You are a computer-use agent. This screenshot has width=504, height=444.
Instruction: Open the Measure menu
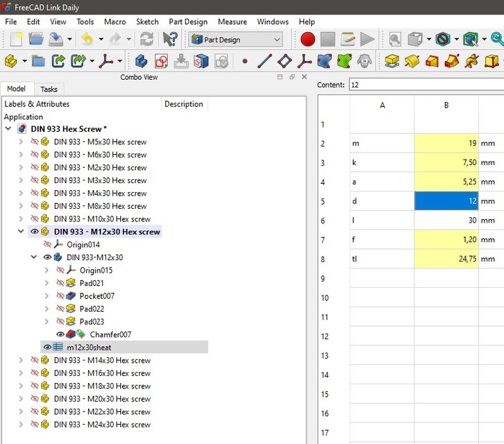[x=232, y=22]
